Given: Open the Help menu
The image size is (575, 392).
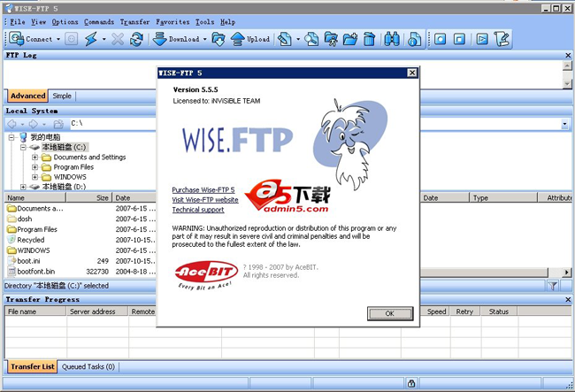Looking at the screenshot, I should pyautogui.click(x=227, y=22).
